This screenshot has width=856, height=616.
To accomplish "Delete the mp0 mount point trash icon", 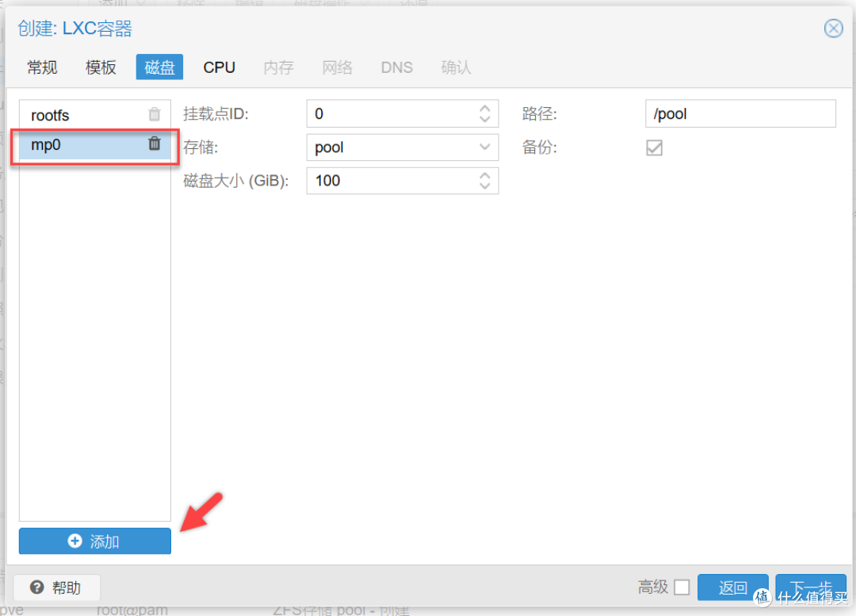I will click(x=155, y=143).
